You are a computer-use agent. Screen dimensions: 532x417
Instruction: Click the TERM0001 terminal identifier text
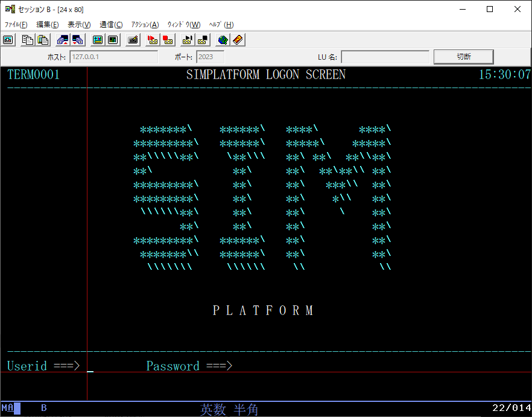[x=33, y=75]
